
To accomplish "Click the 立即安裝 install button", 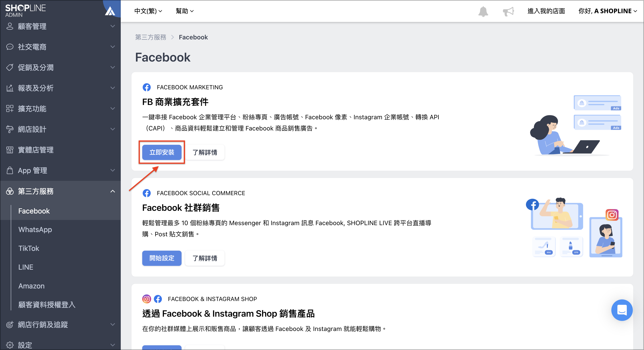I will [162, 152].
